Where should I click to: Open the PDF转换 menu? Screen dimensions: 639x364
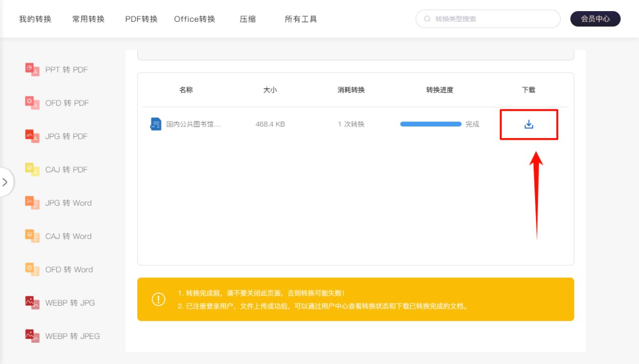[141, 19]
